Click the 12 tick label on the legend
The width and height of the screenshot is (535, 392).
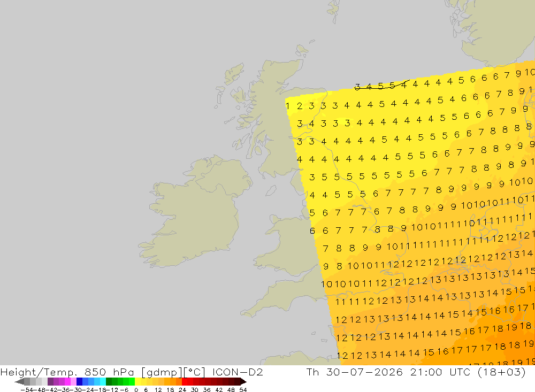tap(158, 390)
